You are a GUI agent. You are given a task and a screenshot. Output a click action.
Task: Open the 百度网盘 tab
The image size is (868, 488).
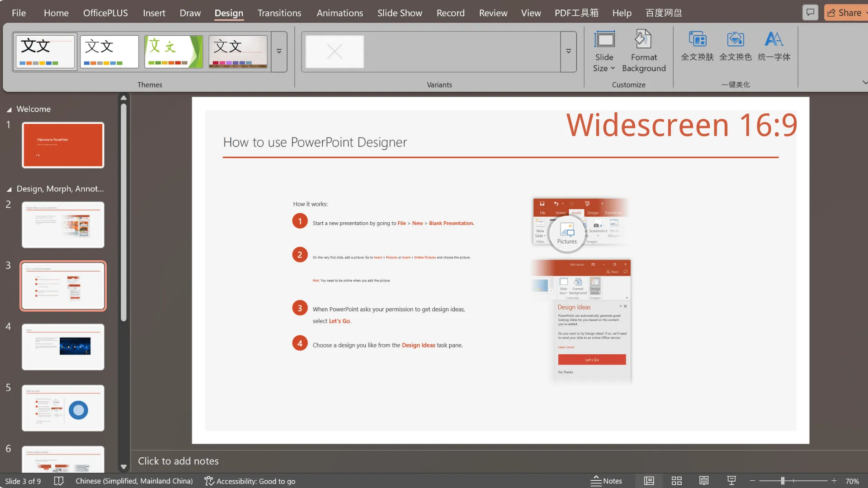663,13
